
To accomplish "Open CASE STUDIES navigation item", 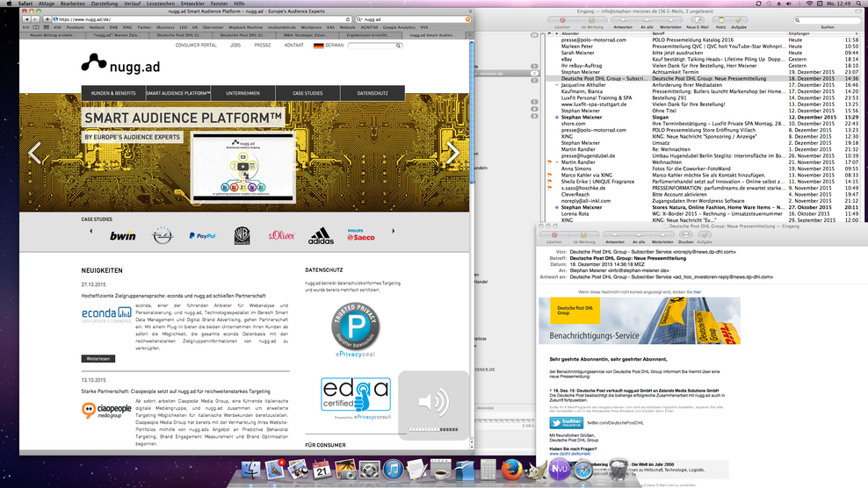I will pyautogui.click(x=307, y=93).
